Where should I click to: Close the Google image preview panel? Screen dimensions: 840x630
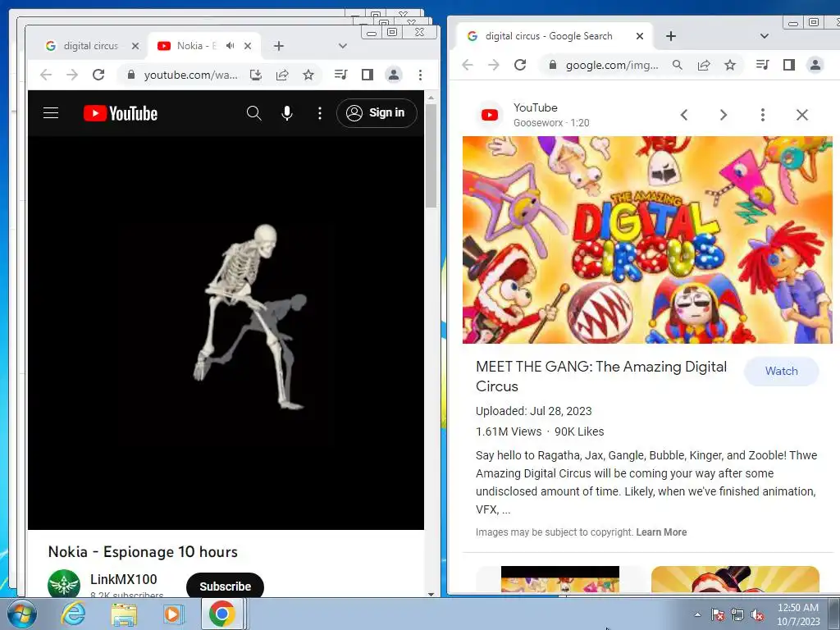click(x=802, y=115)
